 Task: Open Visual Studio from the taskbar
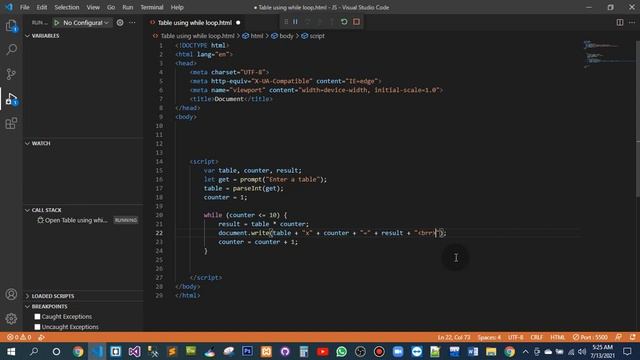[x=135, y=351]
